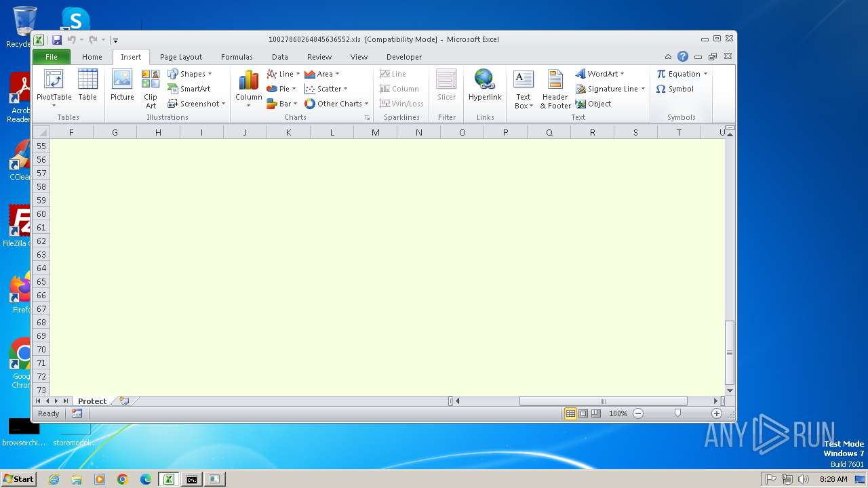Click the macro record icon in status bar
868x488 pixels.
pyautogui.click(x=77, y=413)
